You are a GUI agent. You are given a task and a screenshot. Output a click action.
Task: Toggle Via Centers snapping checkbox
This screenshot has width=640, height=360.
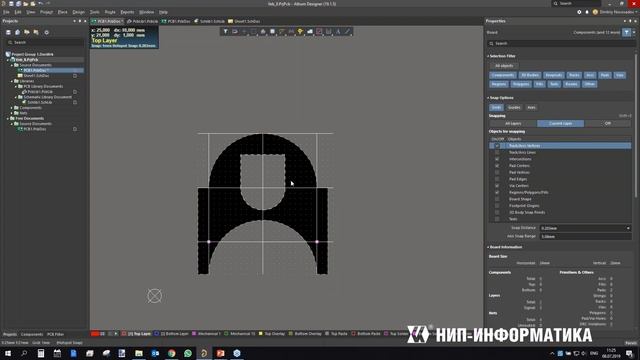pos(497,186)
